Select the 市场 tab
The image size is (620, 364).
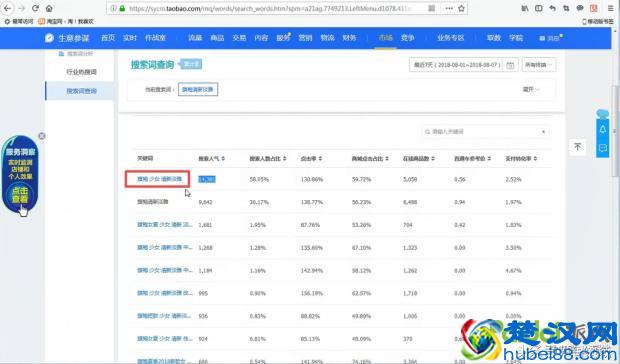click(x=386, y=38)
